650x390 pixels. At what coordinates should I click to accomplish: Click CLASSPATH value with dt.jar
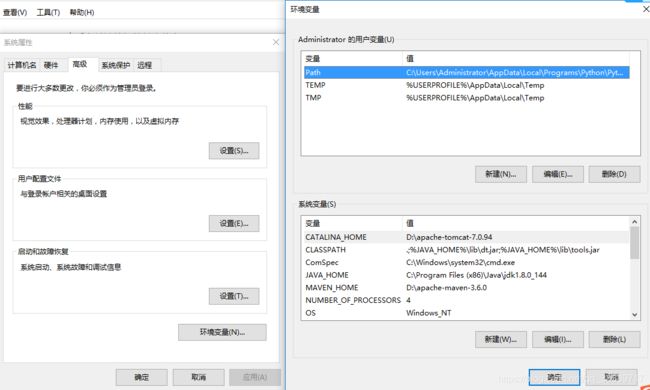tap(503, 250)
